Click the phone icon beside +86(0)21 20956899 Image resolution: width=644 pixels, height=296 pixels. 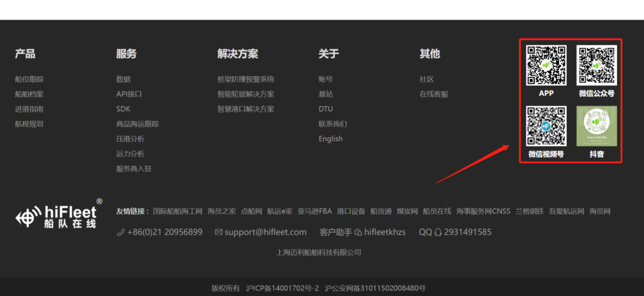tap(121, 233)
